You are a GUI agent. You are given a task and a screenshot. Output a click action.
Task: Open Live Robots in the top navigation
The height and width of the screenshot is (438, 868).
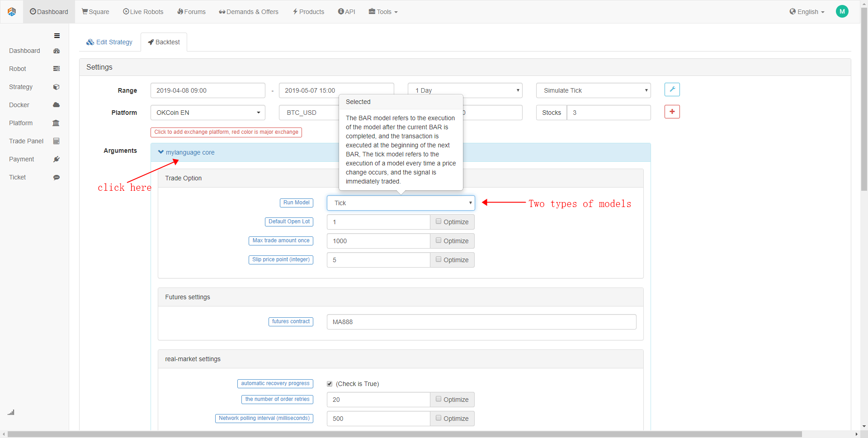tap(143, 12)
